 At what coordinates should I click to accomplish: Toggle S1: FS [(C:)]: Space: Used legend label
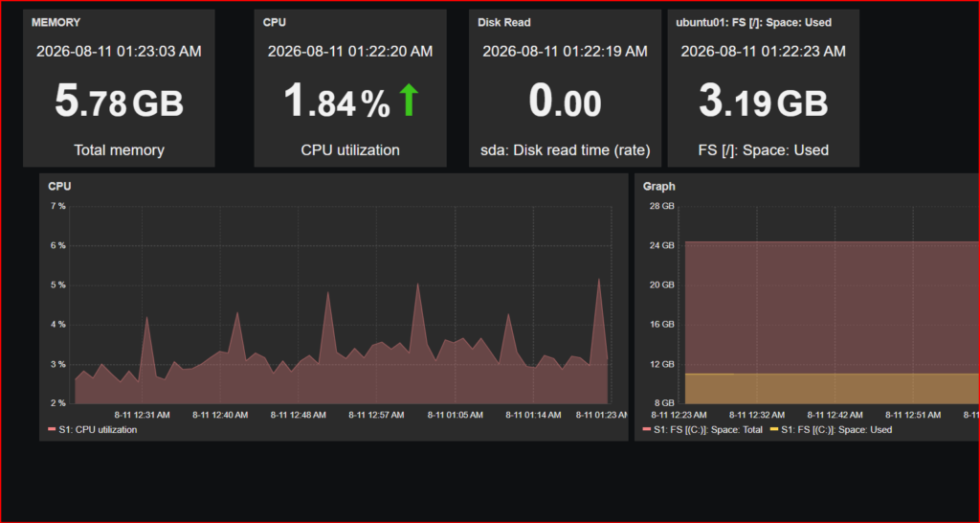(x=836, y=430)
